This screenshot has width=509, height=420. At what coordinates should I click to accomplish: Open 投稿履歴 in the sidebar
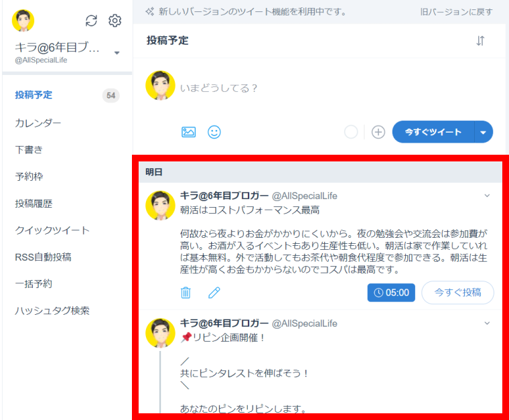click(x=33, y=204)
